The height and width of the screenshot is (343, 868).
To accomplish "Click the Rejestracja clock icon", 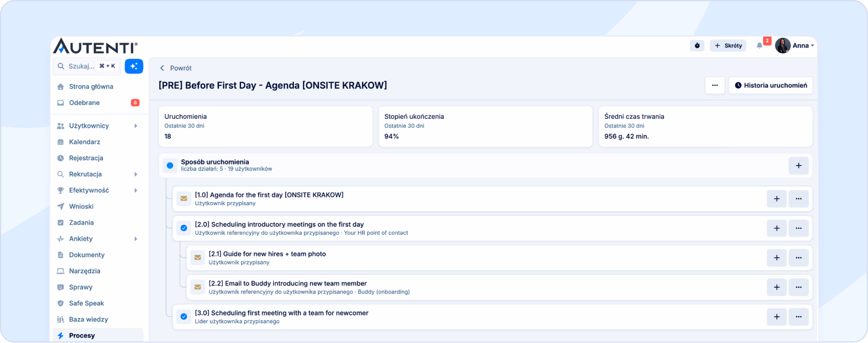I will click(61, 158).
